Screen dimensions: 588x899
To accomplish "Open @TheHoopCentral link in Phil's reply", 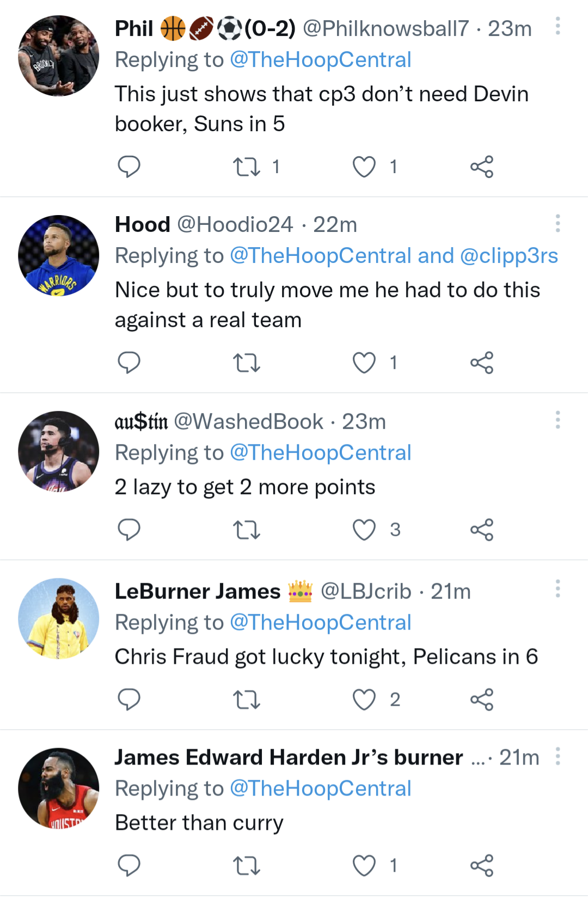I will [320, 60].
